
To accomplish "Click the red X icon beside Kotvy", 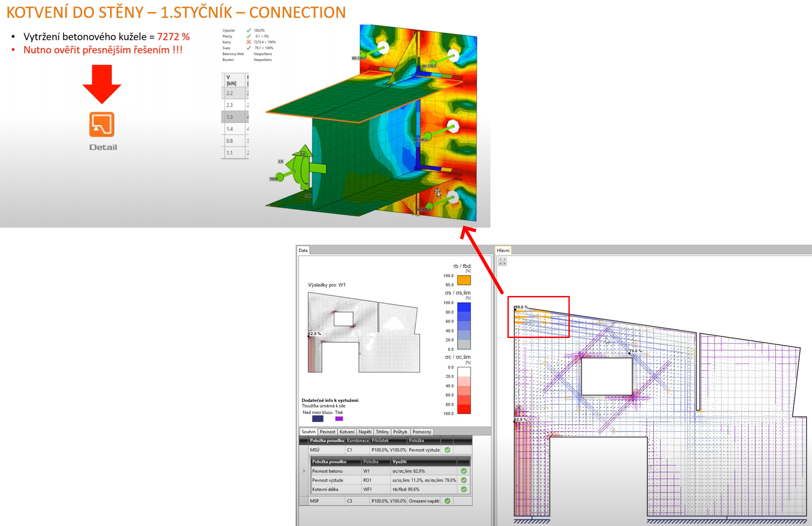I will 249,42.
